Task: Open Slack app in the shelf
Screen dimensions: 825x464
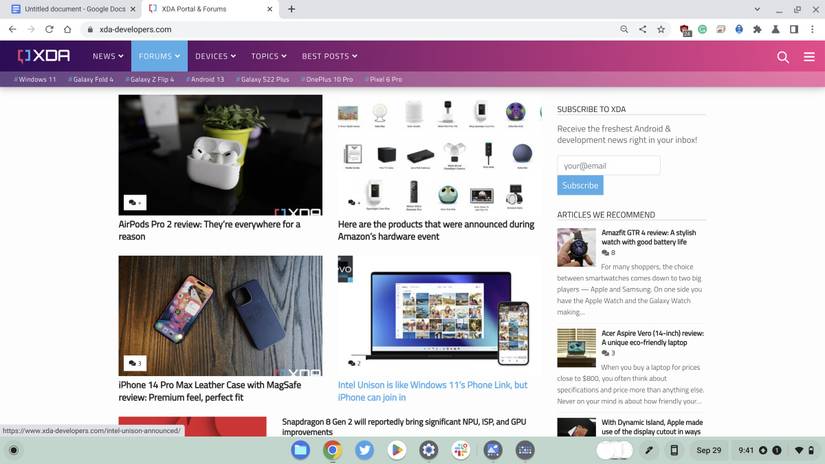Action: (x=461, y=450)
